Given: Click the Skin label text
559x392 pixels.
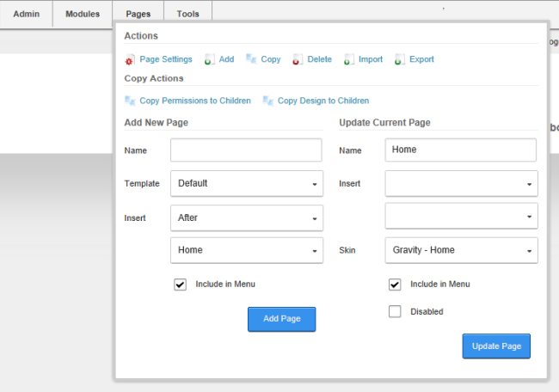Looking at the screenshot, I should [347, 250].
